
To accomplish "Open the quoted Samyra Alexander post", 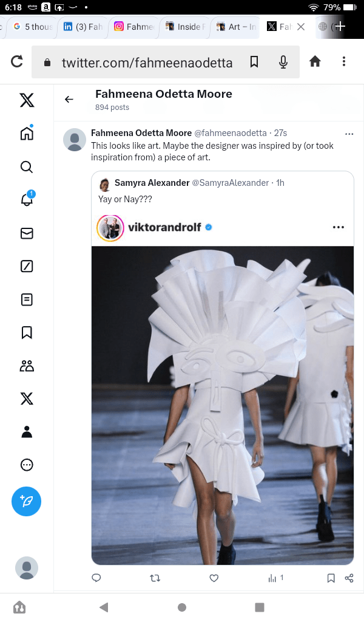I will 222,191.
